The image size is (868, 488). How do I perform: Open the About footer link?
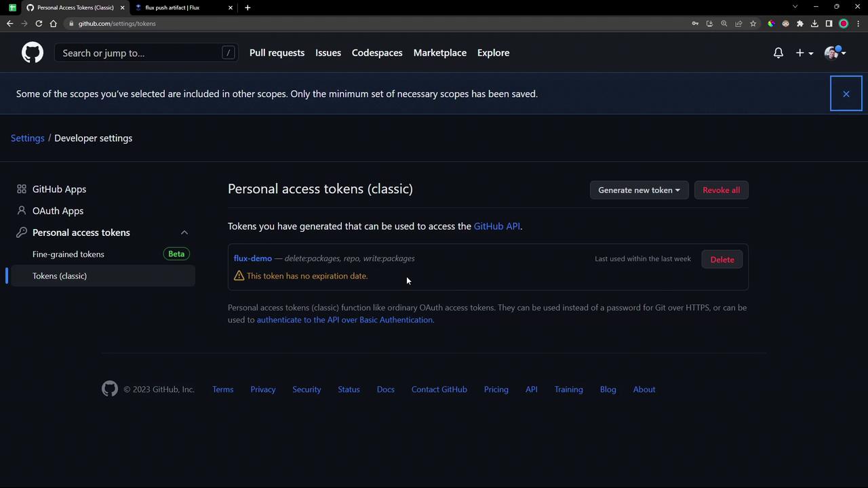pos(644,390)
